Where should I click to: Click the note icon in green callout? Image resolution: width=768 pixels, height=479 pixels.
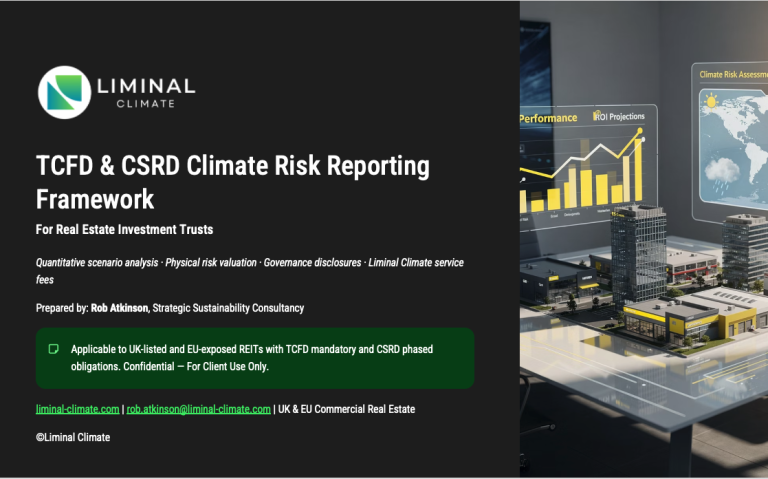pos(54,349)
